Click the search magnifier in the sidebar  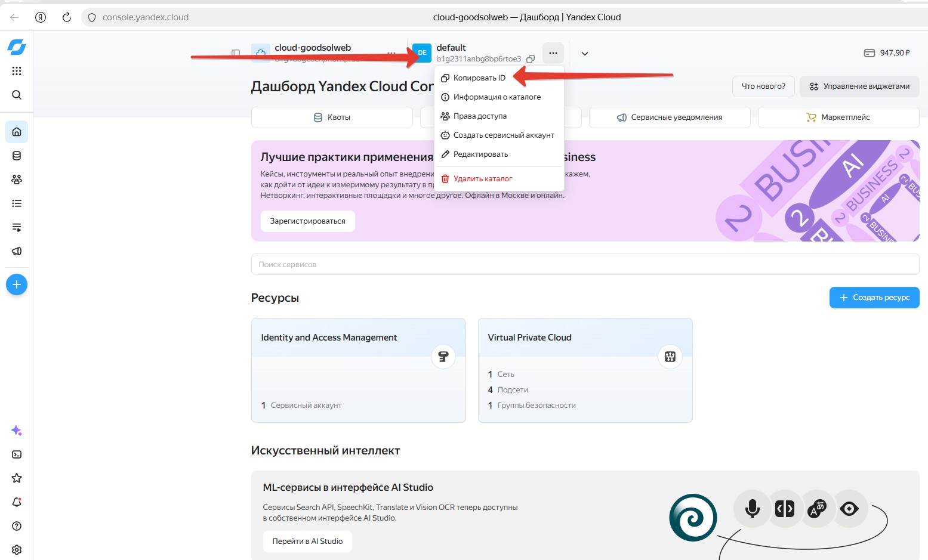click(x=17, y=95)
